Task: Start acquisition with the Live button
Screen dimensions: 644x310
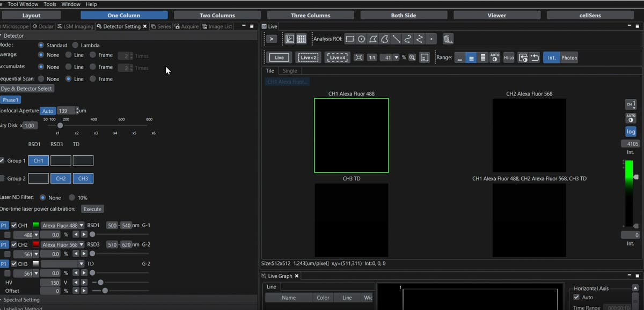Action: [279, 57]
